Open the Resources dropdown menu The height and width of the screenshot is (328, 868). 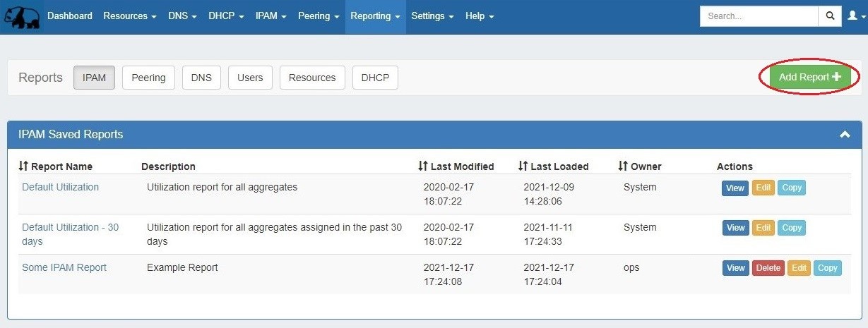pos(129,16)
